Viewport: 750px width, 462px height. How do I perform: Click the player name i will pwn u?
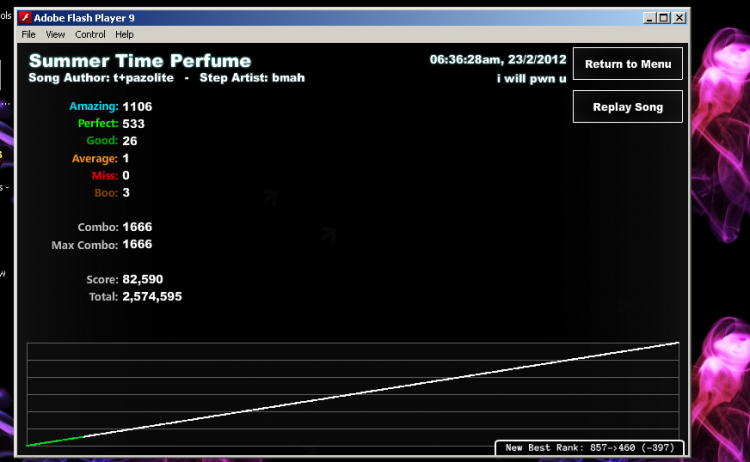pos(531,78)
